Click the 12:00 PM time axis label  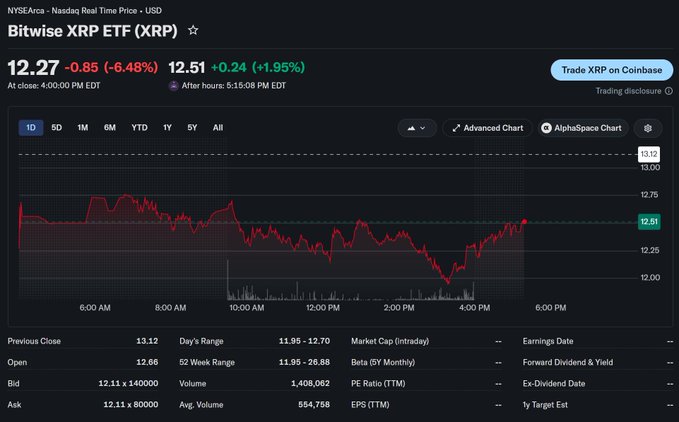pos(323,308)
